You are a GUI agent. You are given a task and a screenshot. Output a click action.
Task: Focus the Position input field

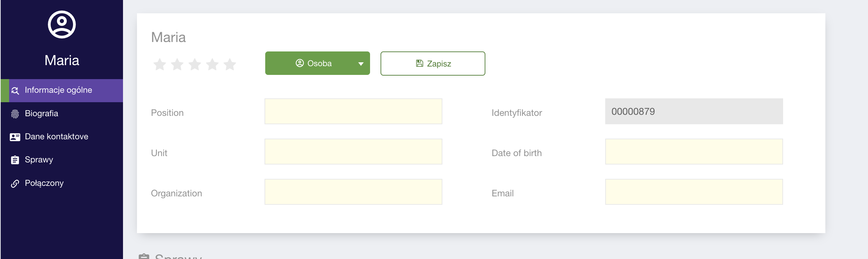(353, 111)
